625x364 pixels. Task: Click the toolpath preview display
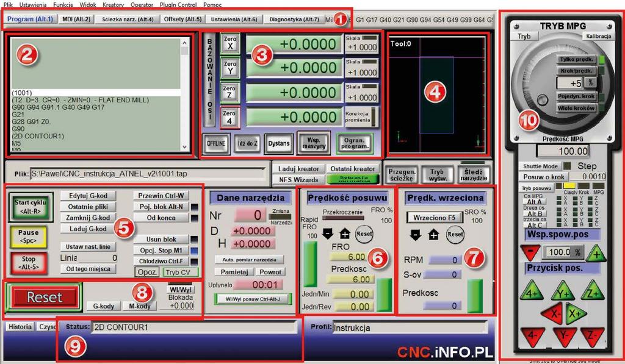tap(437, 95)
